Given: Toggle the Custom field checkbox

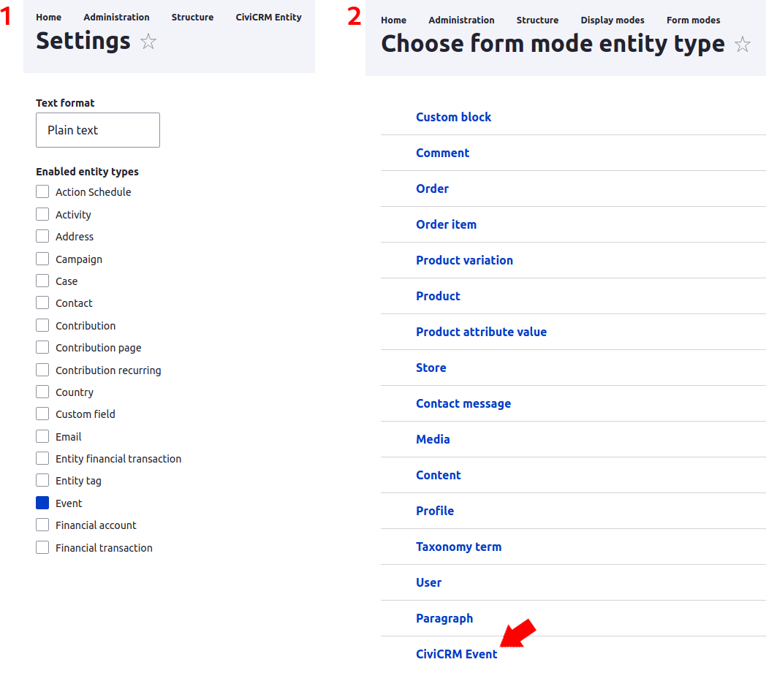Looking at the screenshot, I should [42, 414].
